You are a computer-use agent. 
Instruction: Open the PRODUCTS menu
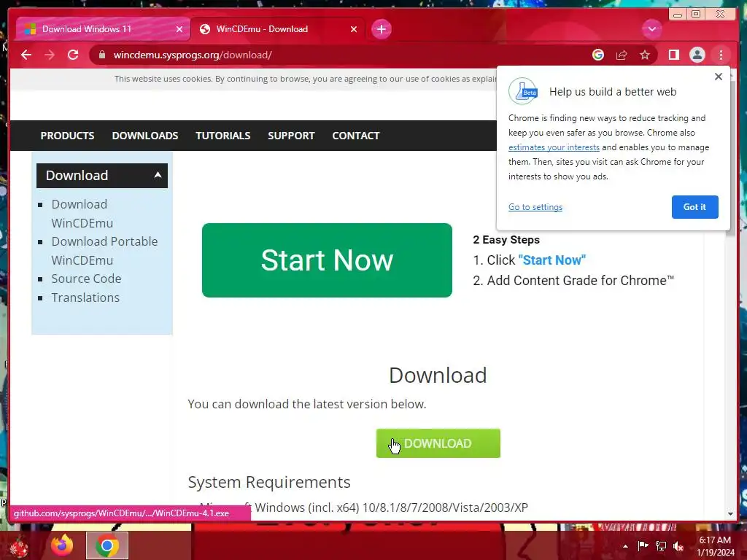67,136
